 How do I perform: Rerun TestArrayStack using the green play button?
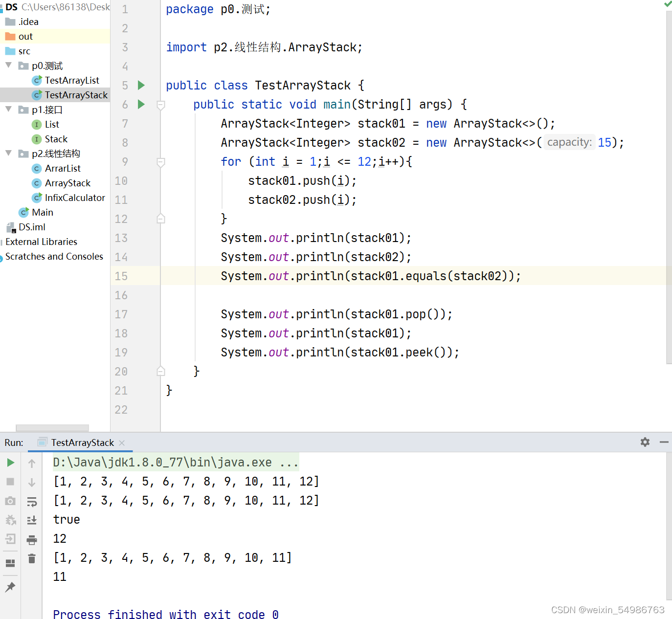tap(10, 463)
